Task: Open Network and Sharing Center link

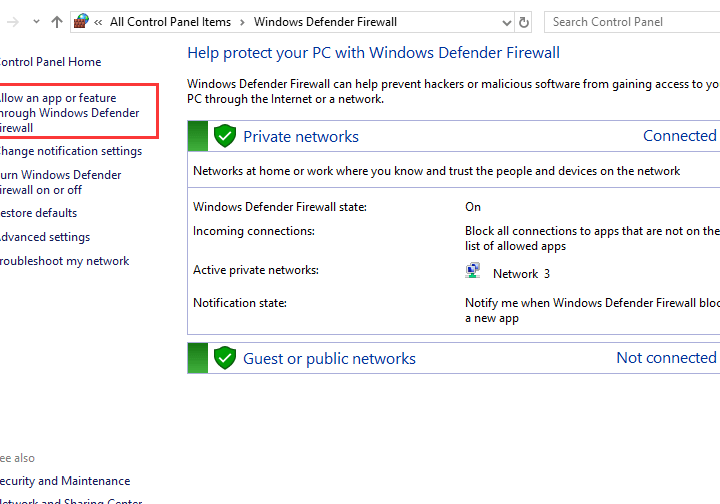Action: 71,501
